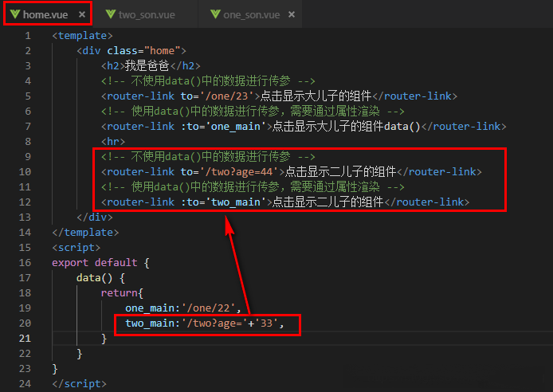Click the closing </template> tag

pos(85,233)
